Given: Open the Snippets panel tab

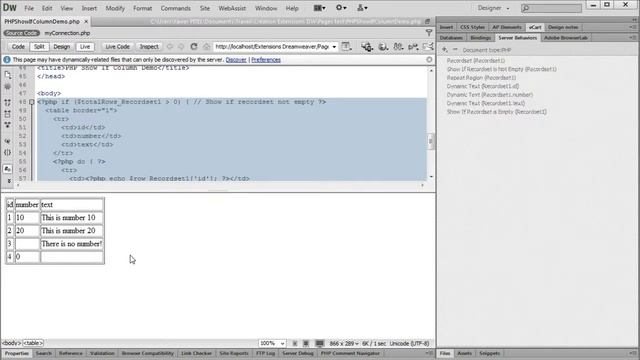Looking at the screenshot, I should pos(489,353).
